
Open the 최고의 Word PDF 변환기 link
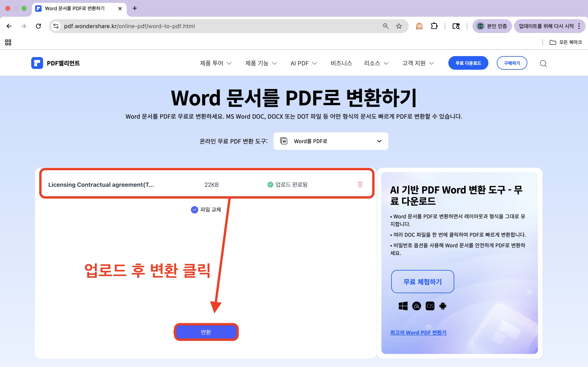click(x=418, y=333)
